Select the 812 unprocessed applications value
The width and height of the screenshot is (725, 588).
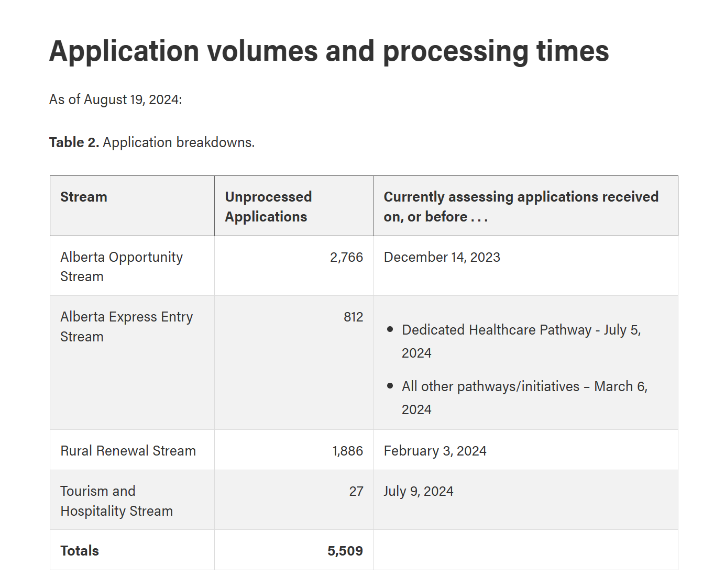click(x=353, y=317)
